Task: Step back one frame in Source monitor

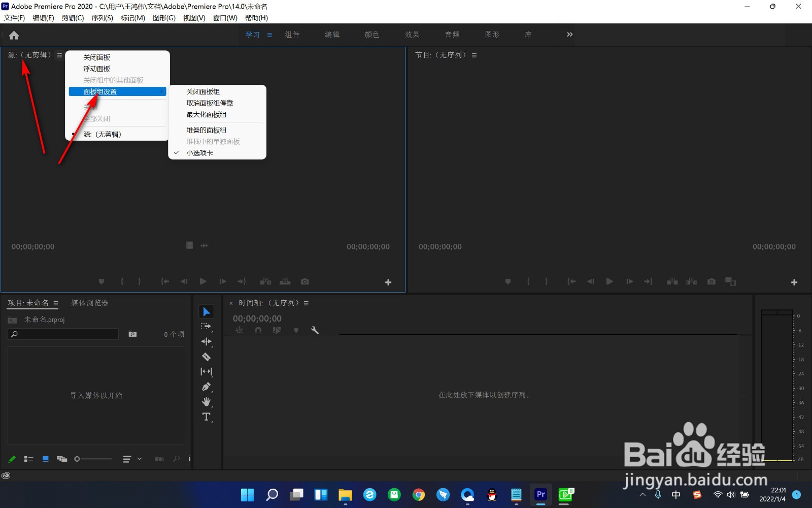Action: [184, 281]
